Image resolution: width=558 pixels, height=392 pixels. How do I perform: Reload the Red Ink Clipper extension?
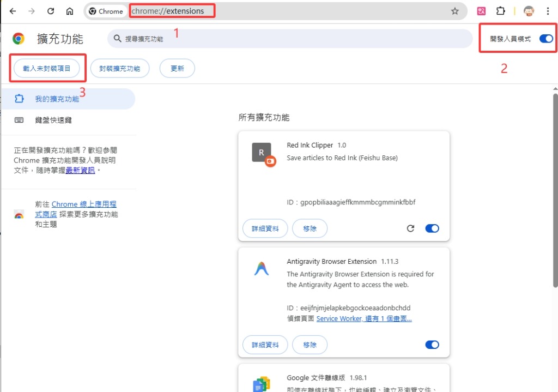point(411,228)
